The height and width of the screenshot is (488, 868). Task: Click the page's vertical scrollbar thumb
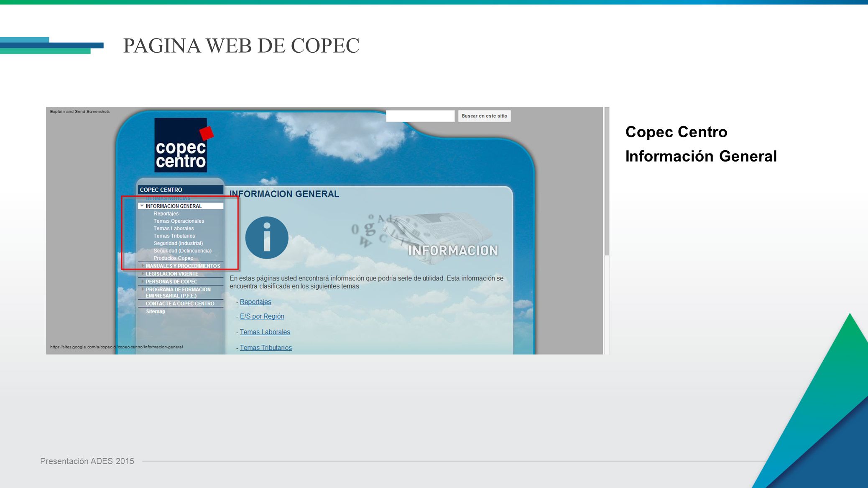pyautogui.click(x=607, y=181)
